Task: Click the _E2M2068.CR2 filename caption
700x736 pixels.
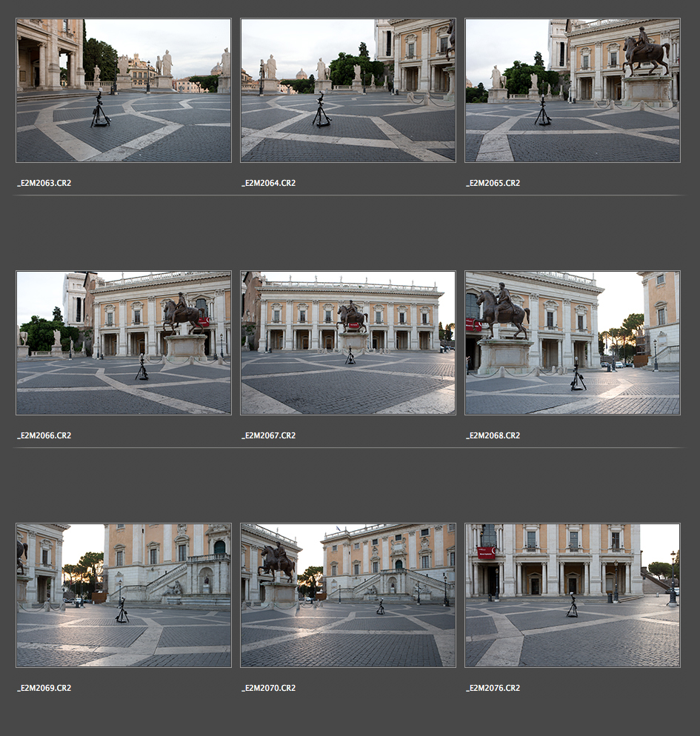Action: (493, 435)
